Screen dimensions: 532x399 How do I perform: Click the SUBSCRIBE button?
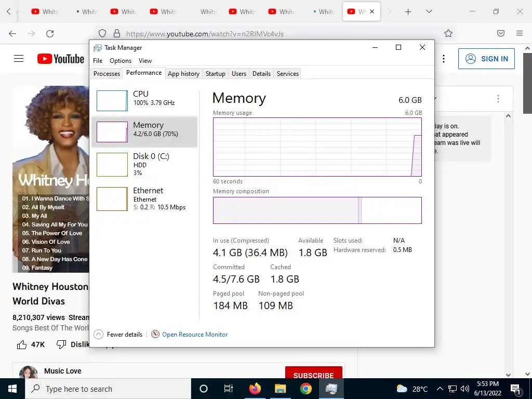pyautogui.click(x=313, y=373)
